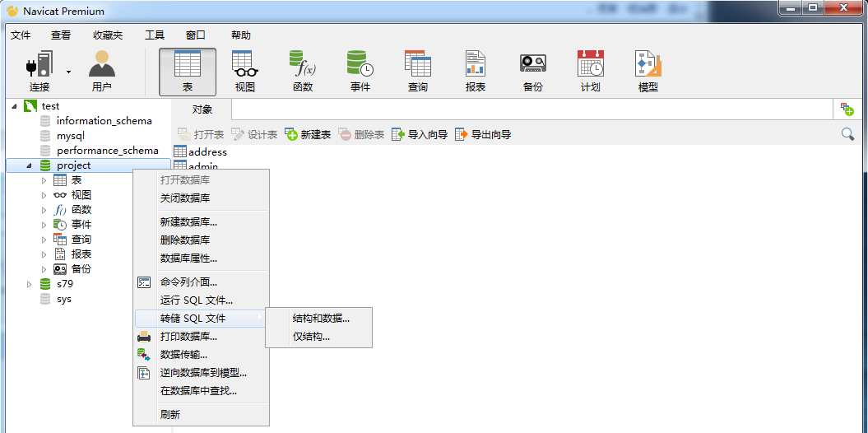Image resolution: width=868 pixels, height=433 pixels.
Task: Choose 转储 SQL 文件 in context menu
Action: (x=202, y=319)
